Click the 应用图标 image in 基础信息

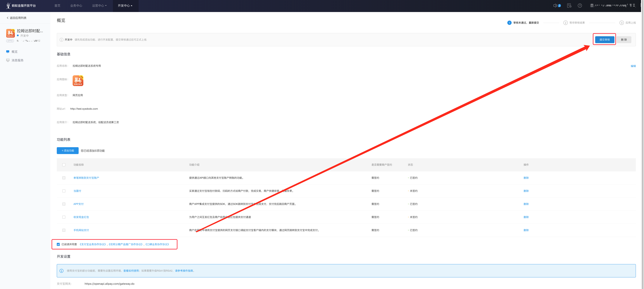pyautogui.click(x=78, y=81)
